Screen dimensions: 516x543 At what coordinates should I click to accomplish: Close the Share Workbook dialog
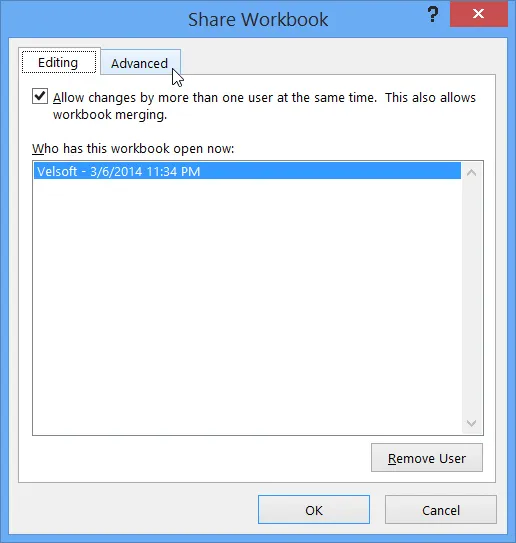tap(479, 14)
